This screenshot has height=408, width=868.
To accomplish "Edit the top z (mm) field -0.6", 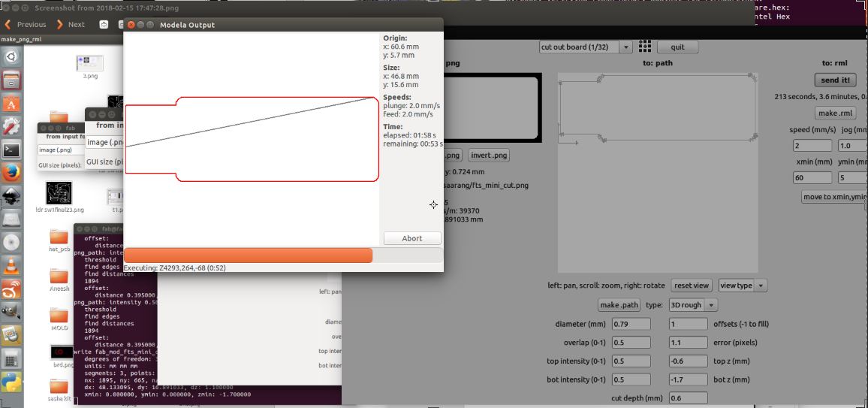I will click(x=688, y=361).
